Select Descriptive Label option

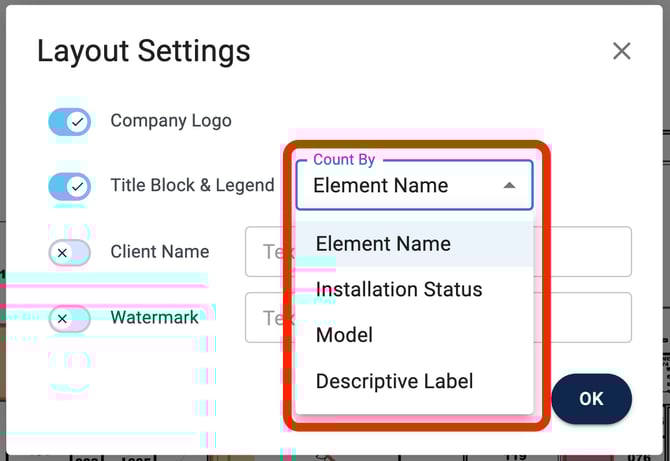394,381
